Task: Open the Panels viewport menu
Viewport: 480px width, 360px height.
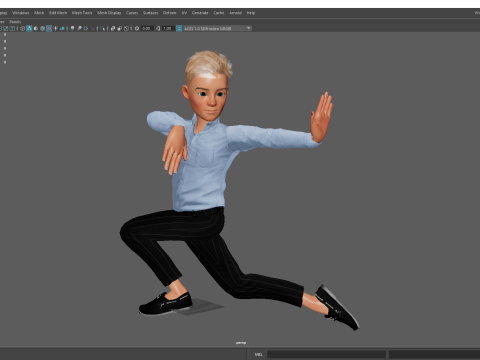Action: click(15, 22)
